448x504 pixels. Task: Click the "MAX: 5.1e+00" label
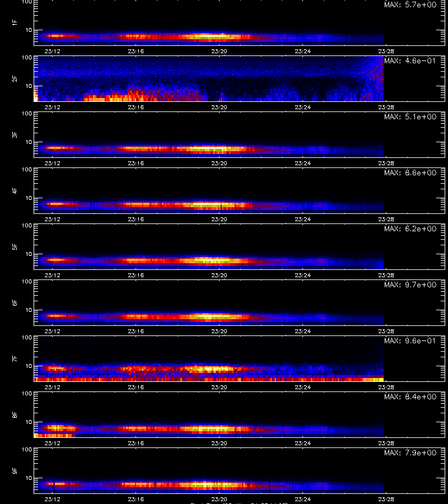(x=410, y=116)
